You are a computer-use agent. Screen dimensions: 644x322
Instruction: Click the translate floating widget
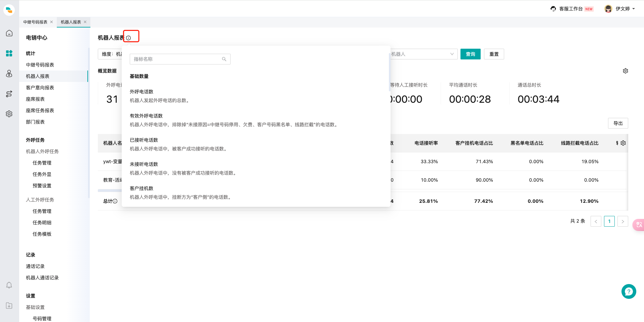[639, 225]
